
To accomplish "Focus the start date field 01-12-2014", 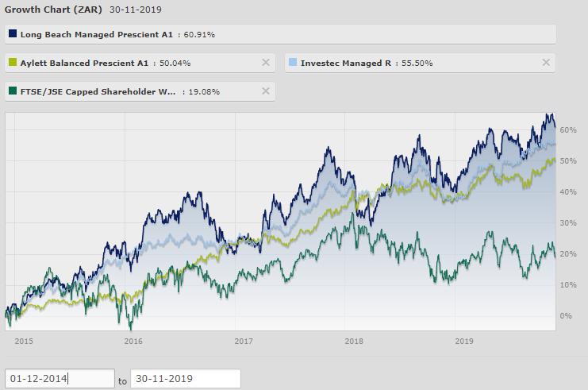I will pyautogui.click(x=60, y=379).
